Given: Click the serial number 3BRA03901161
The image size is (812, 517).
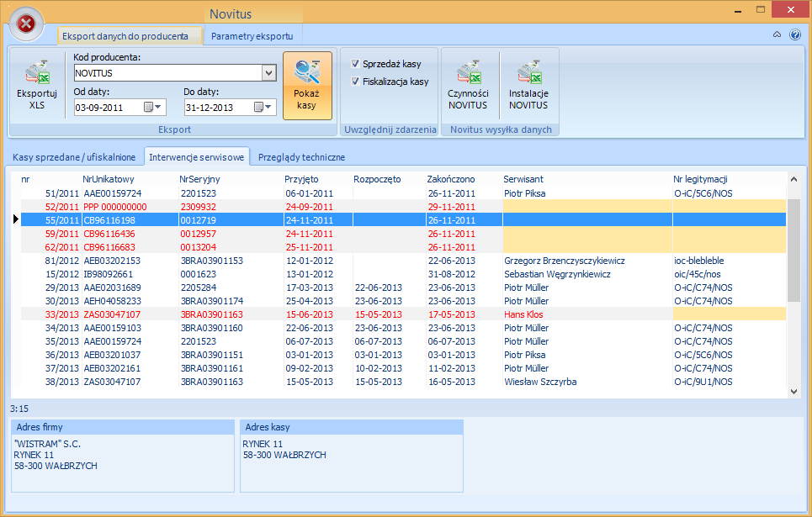Looking at the screenshot, I should pos(211,368).
